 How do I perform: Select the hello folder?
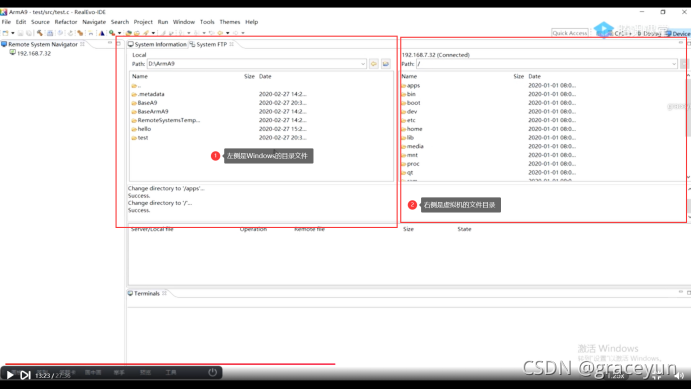coord(141,129)
